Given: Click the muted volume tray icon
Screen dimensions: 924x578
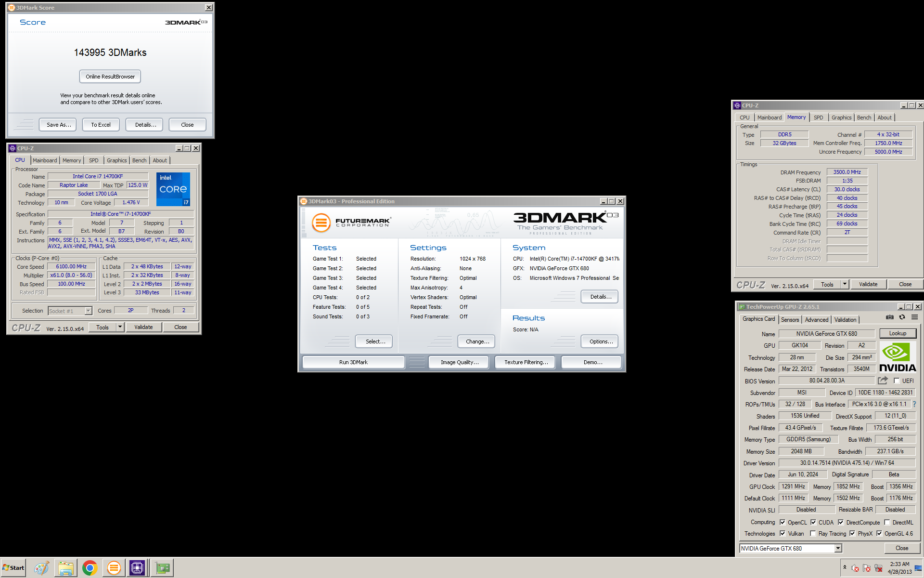Looking at the screenshot, I should tap(855, 568).
